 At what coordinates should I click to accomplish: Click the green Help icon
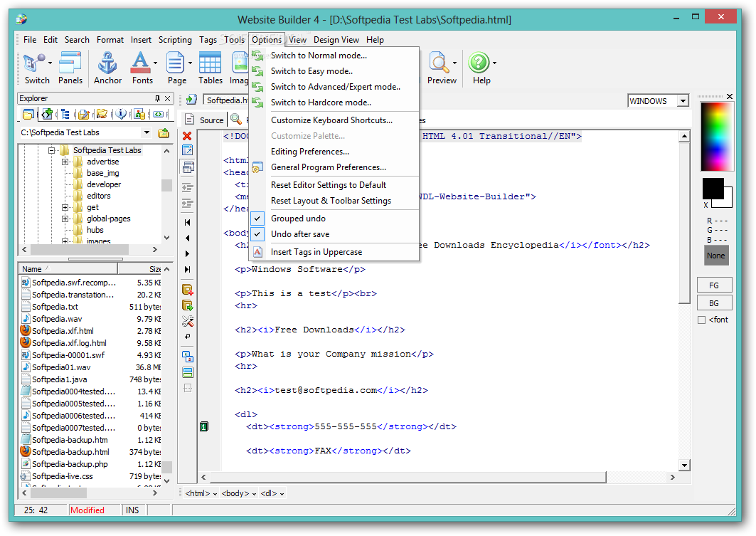click(479, 63)
